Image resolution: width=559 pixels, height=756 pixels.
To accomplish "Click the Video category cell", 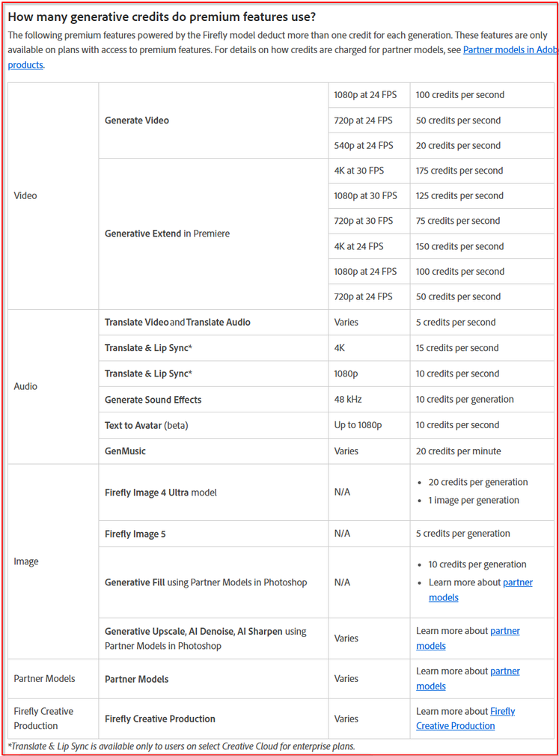I will tap(25, 196).
